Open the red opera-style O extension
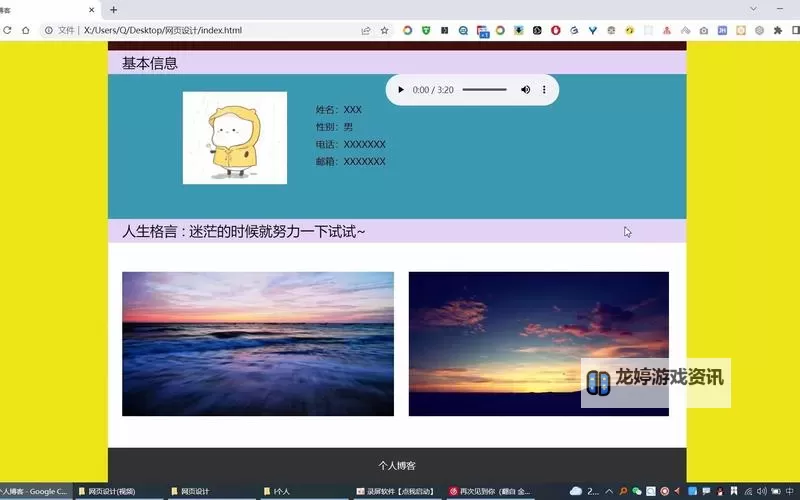Image resolution: width=800 pixels, height=500 pixels. 556,31
